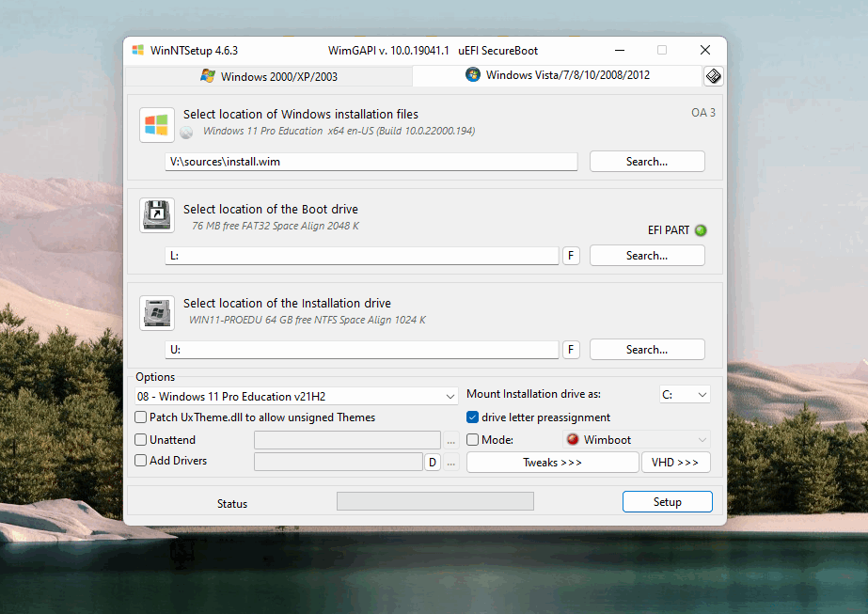Open the VHD >>> options
The height and width of the screenshot is (614, 868).
675,463
